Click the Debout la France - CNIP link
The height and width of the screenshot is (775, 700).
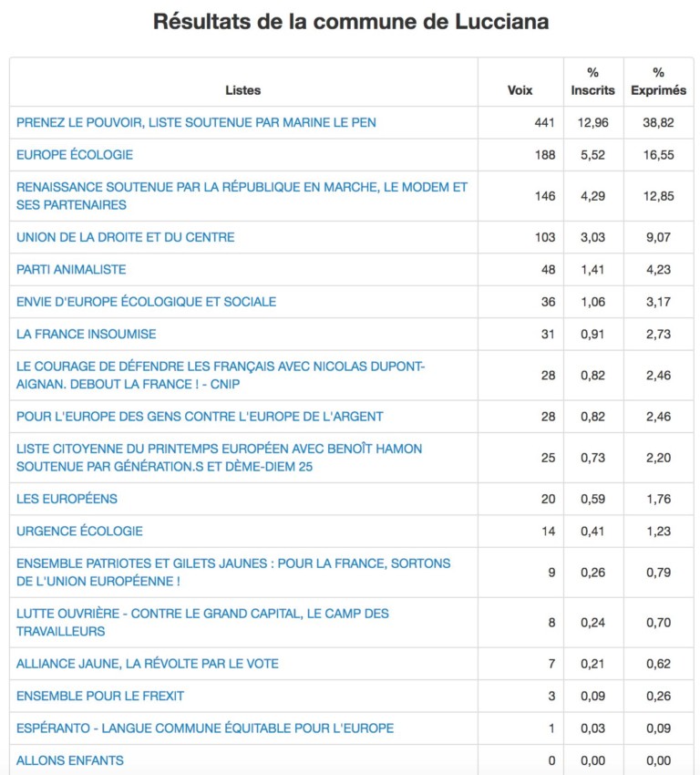[x=221, y=375]
